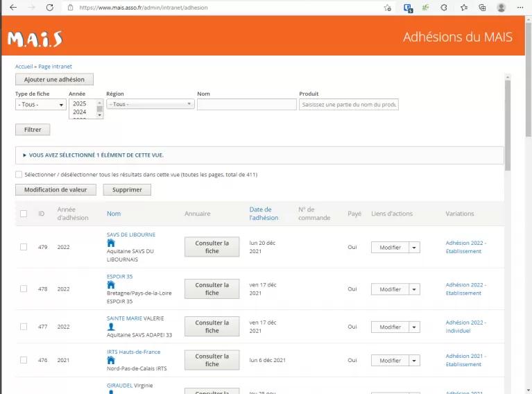
Task: Click the M.A.I.S logo in header
Action: (35, 39)
